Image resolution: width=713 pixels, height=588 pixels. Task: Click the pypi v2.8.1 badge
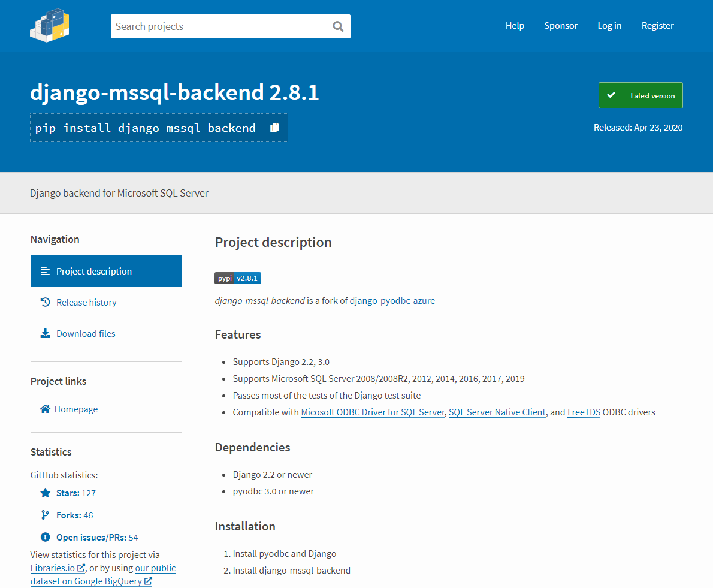pyautogui.click(x=238, y=278)
